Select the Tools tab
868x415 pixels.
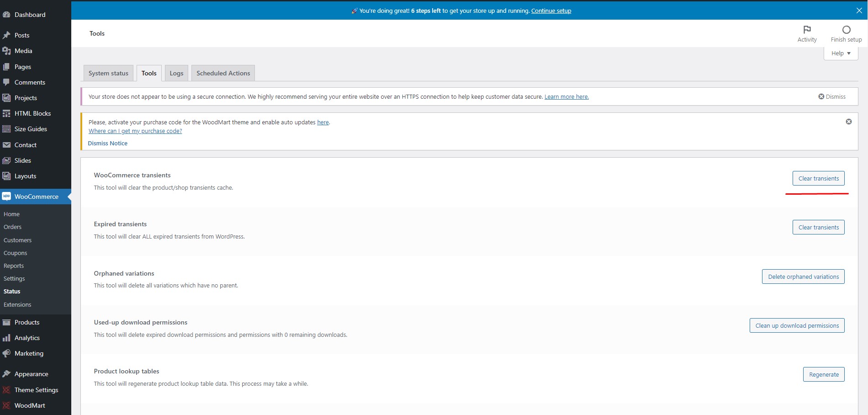pos(149,73)
